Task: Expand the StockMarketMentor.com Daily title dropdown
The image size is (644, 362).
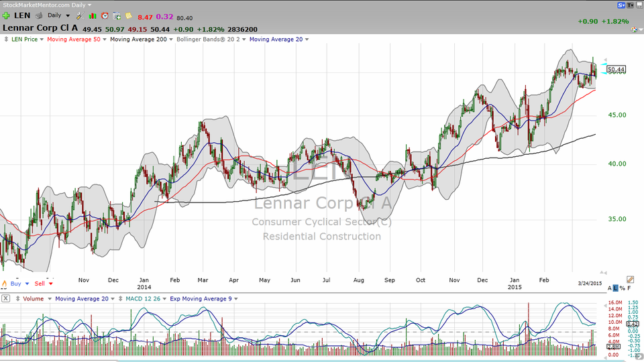Action: [x=89, y=5]
